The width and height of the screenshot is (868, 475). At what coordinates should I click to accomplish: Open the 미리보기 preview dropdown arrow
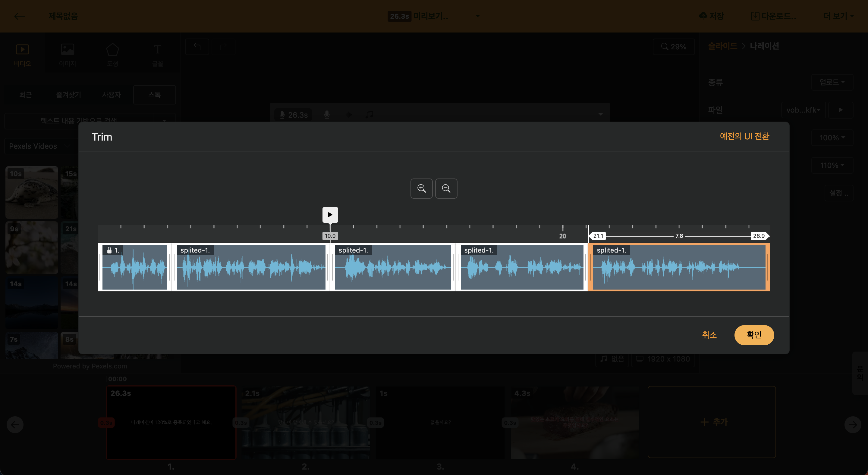[x=477, y=16]
